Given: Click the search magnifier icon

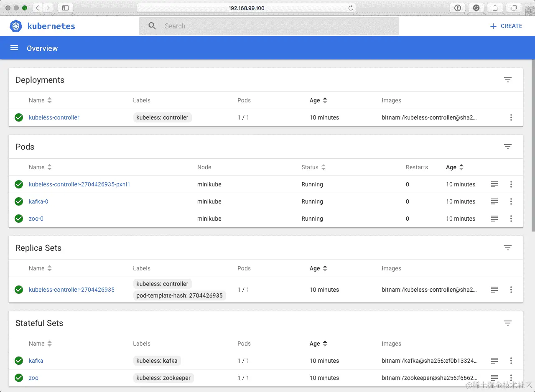Looking at the screenshot, I should [153, 26].
